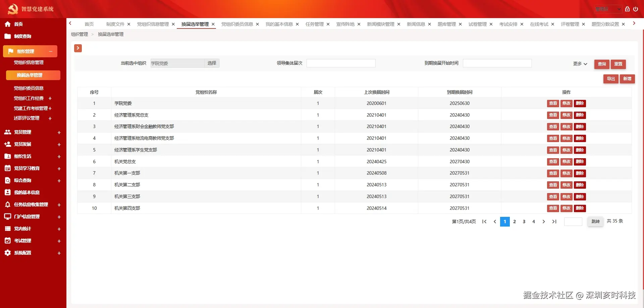Go to page 4
This screenshot has width=644, height=308.
pyautogui.click(x=534, y=222)
